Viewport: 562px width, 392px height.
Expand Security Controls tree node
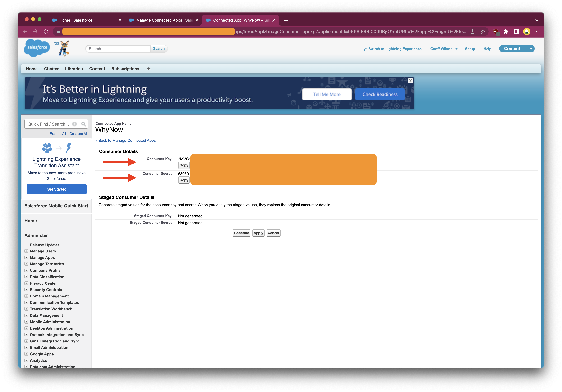point(26,290)
